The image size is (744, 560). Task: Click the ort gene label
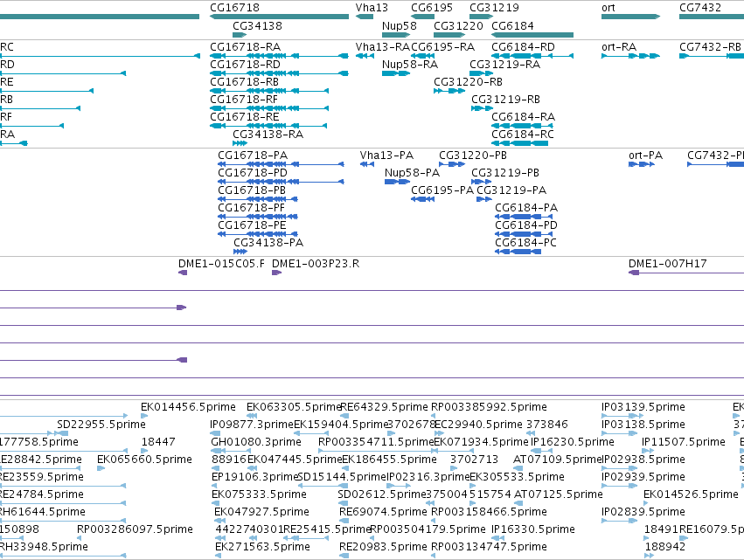[608, 8]
